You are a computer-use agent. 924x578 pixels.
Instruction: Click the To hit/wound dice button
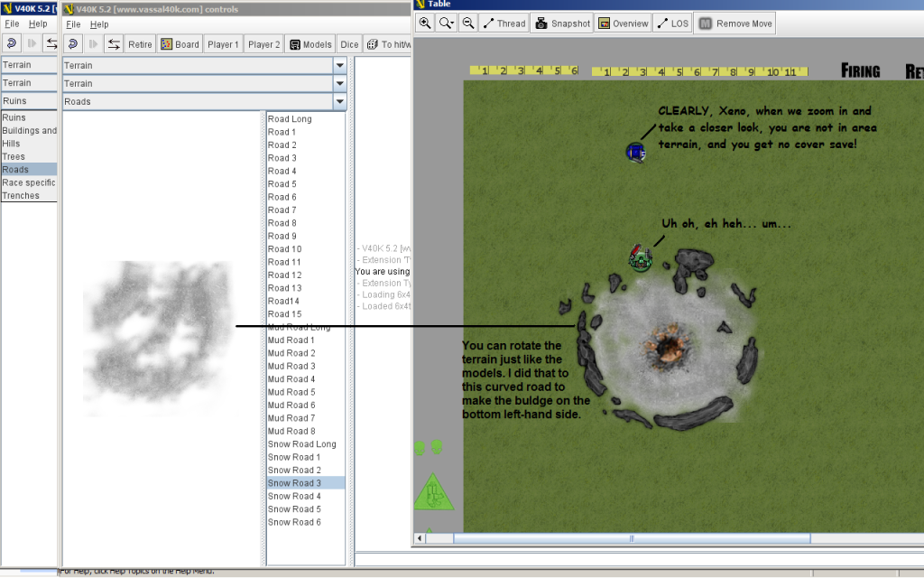click(388, 44)
